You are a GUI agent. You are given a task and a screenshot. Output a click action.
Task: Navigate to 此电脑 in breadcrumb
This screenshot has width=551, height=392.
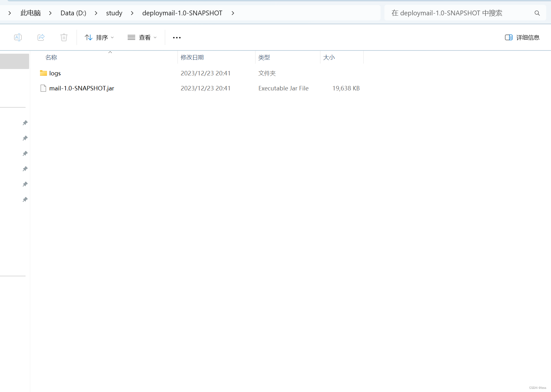point(31,13)
